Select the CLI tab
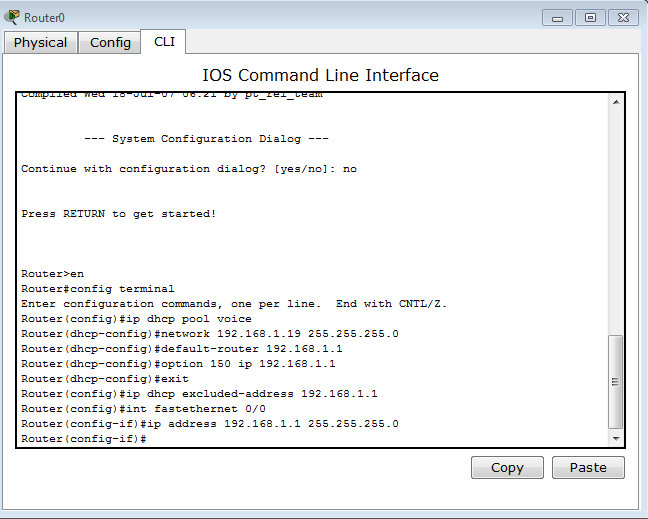This screenshot has width=648, height=519. tap(164, 42)
